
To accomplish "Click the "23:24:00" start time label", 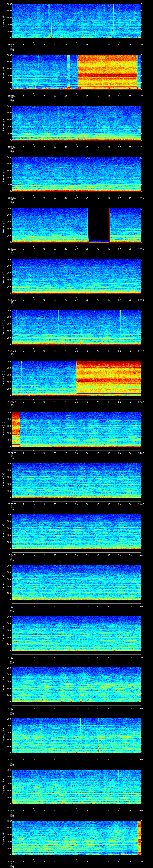I will (12, 555).
